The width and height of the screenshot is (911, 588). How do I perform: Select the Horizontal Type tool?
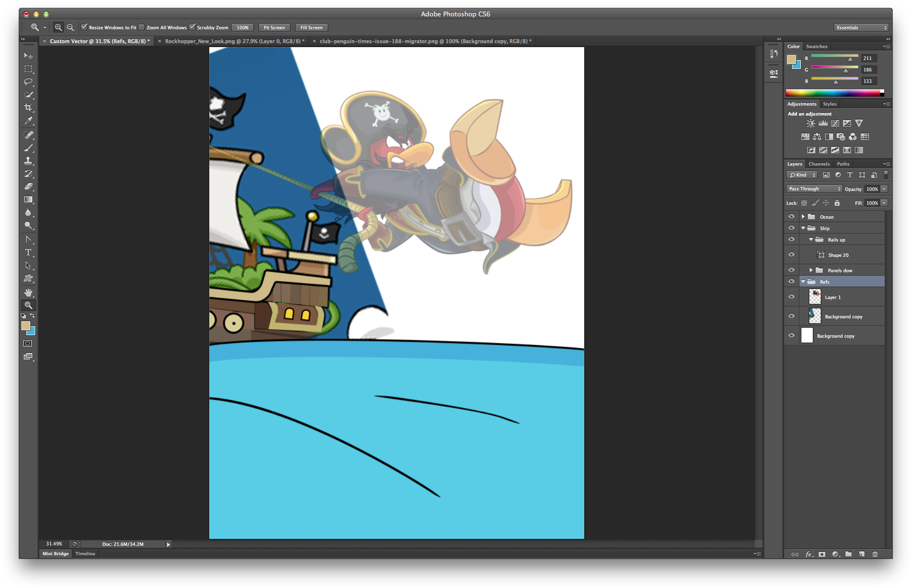[28, 253]
